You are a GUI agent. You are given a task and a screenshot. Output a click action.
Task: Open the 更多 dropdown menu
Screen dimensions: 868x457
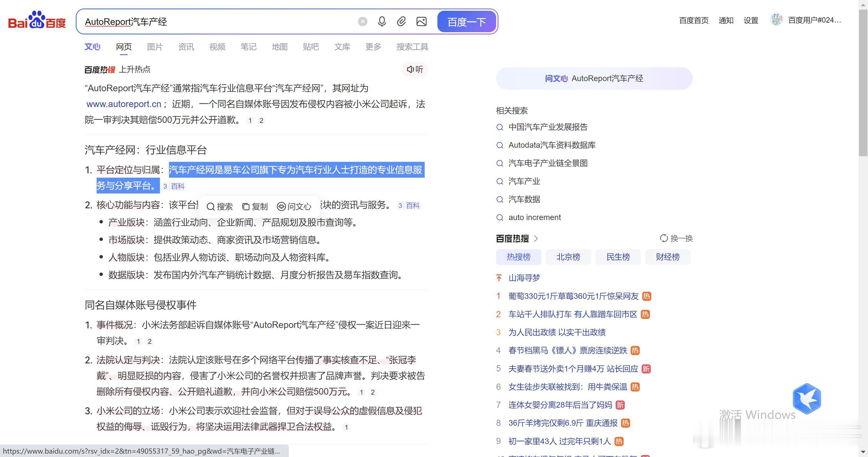coord(373,47)
